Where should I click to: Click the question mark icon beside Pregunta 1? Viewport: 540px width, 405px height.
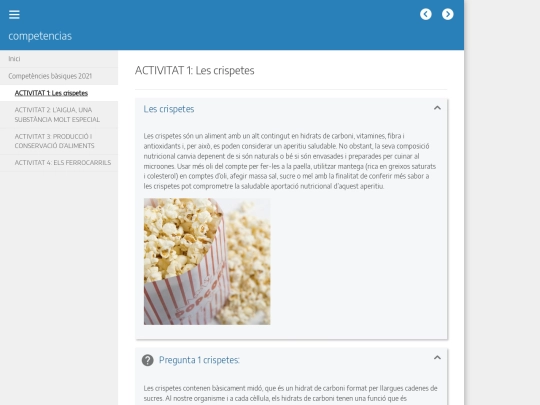(148, 360)
